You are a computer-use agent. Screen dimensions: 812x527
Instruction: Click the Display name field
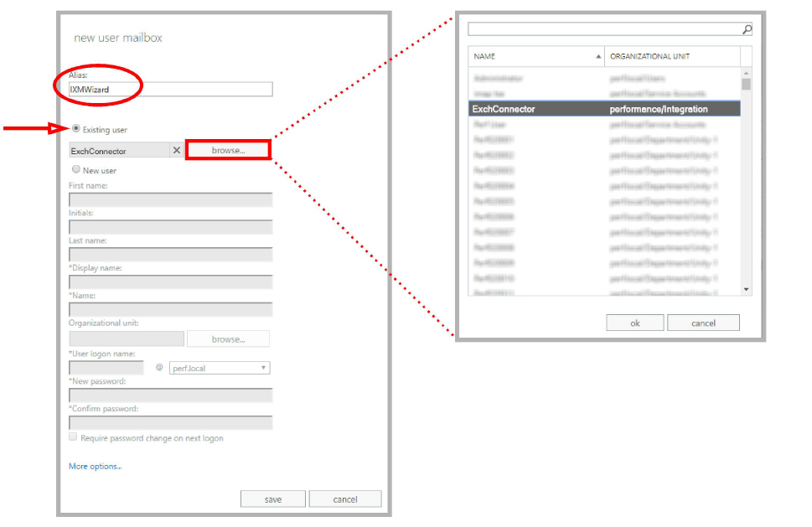(170, 282)
